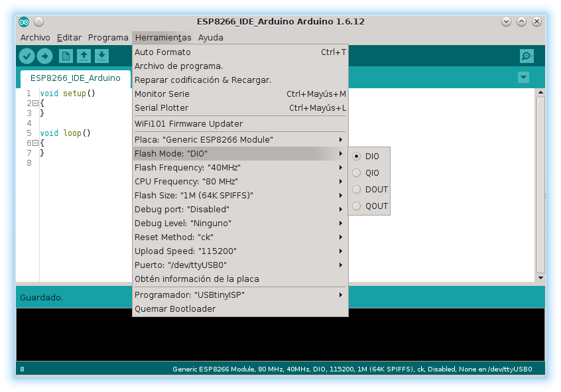This screenshot has height=392, width=561.
Task: Open Monitor Serie from menu
Action: pyautogui.click(x=240, y=94)
